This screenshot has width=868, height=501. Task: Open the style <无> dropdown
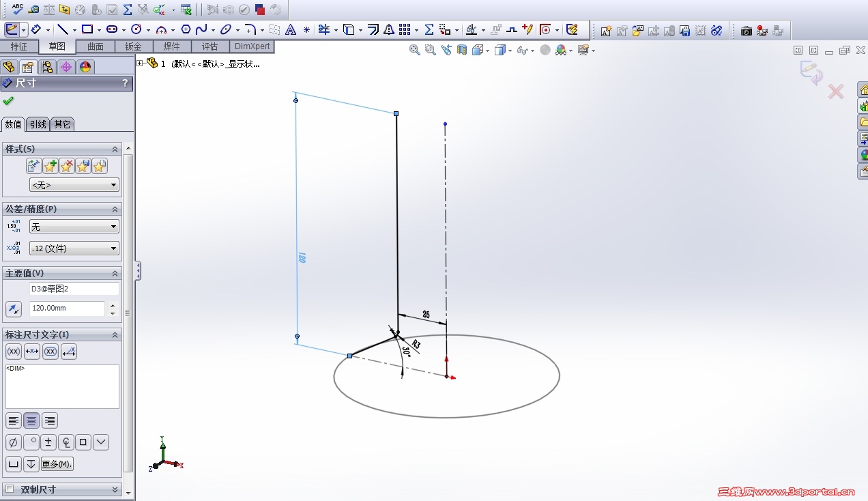pyautogui.click(x=74, y=185)
